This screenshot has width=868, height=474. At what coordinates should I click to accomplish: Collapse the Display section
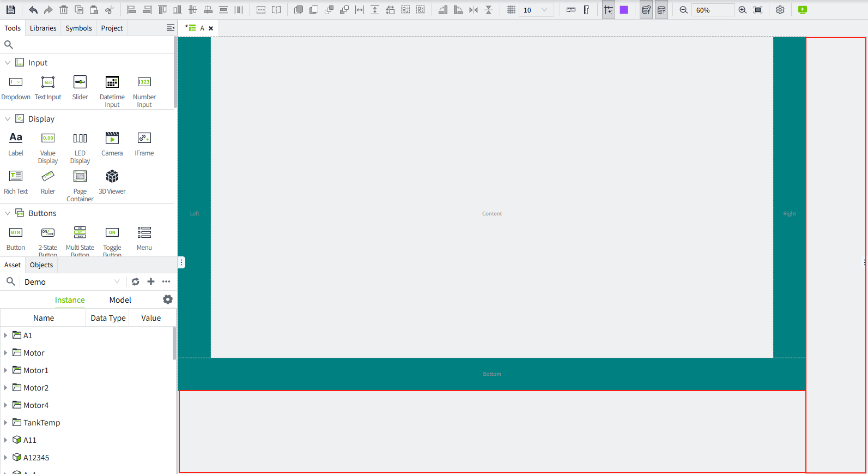[x=8, y=119]
